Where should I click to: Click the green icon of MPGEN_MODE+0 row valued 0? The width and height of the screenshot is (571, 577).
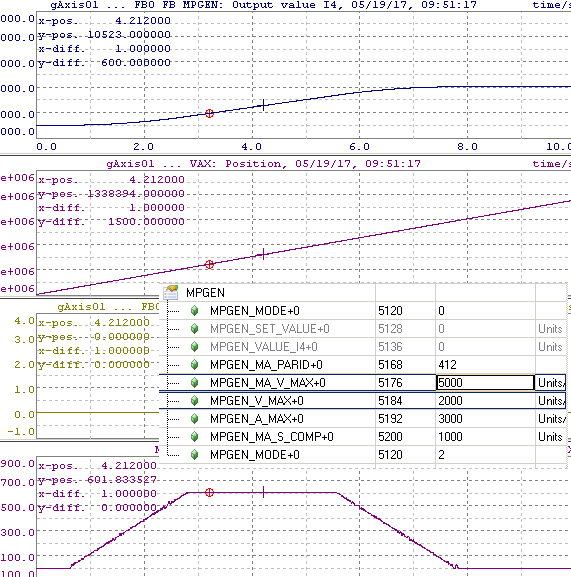[195, 311]
